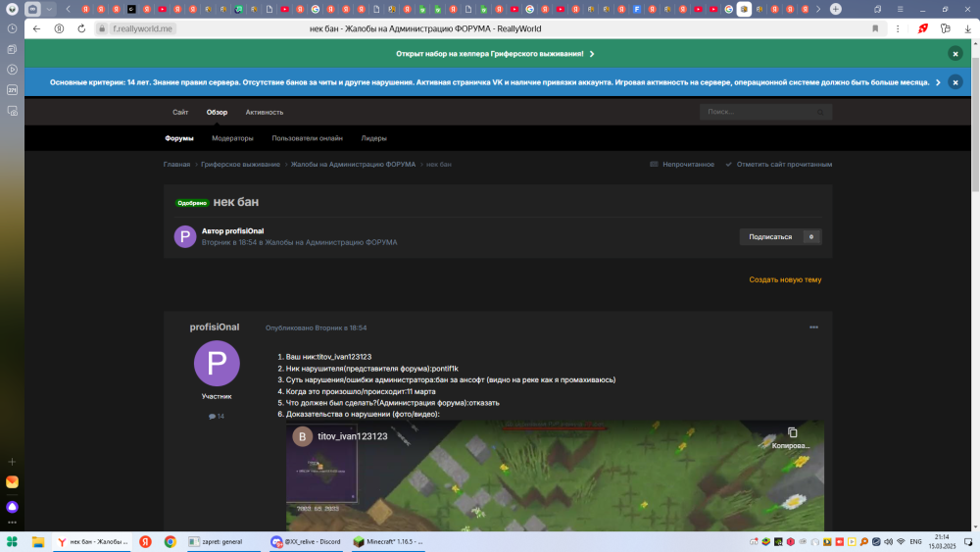This screenshot has width=980, height=552.
Task: Open the Модераторы sub-navigation item
Action: [232, 138]
